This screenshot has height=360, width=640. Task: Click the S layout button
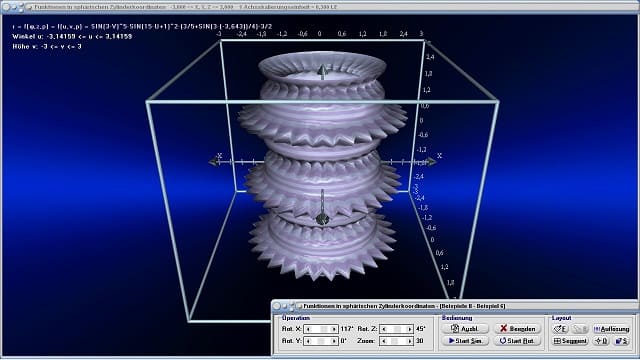click(621, 341)
